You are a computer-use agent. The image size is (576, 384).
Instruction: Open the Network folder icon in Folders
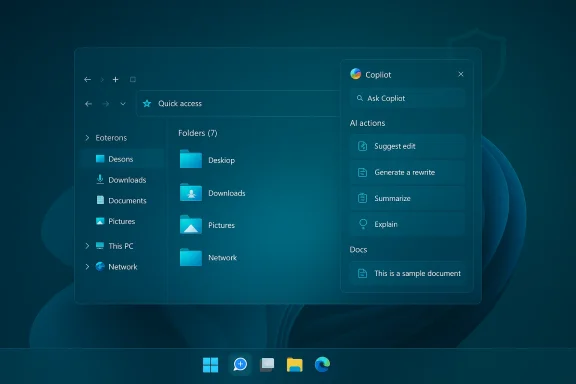point(191,257)
